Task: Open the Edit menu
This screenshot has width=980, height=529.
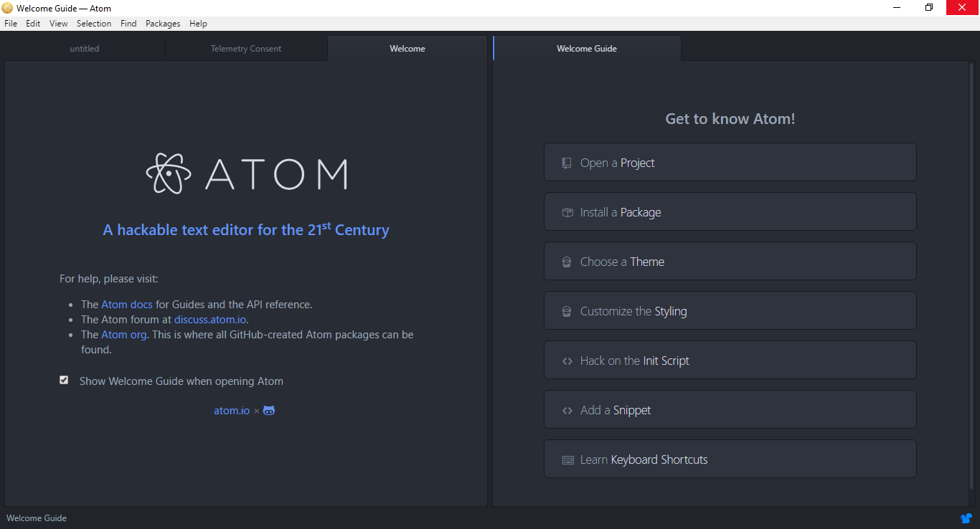Action: coord(33,24)
